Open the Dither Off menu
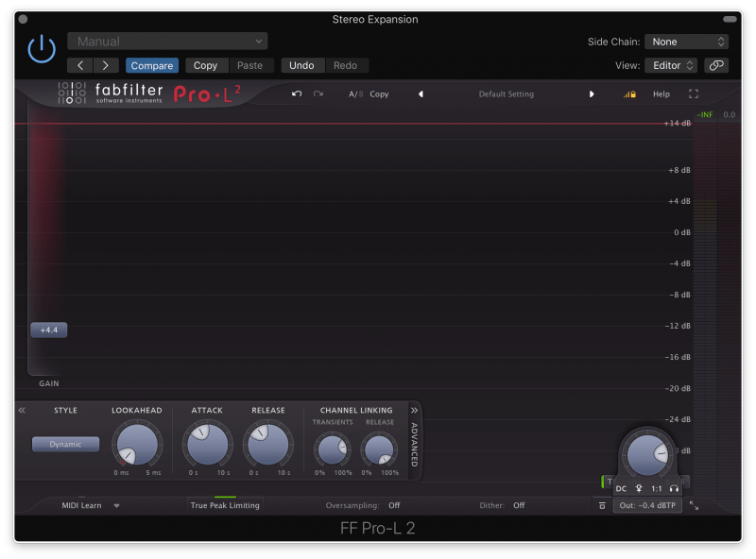This screenshot has width=756, height=559. (519, 505)
